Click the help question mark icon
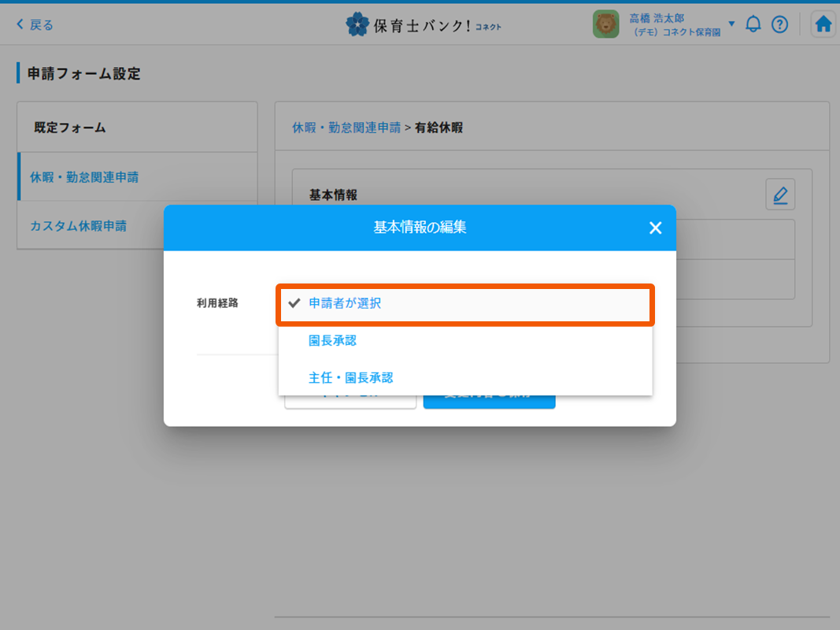The image size is (840, 630). click(x=779, y=24)
